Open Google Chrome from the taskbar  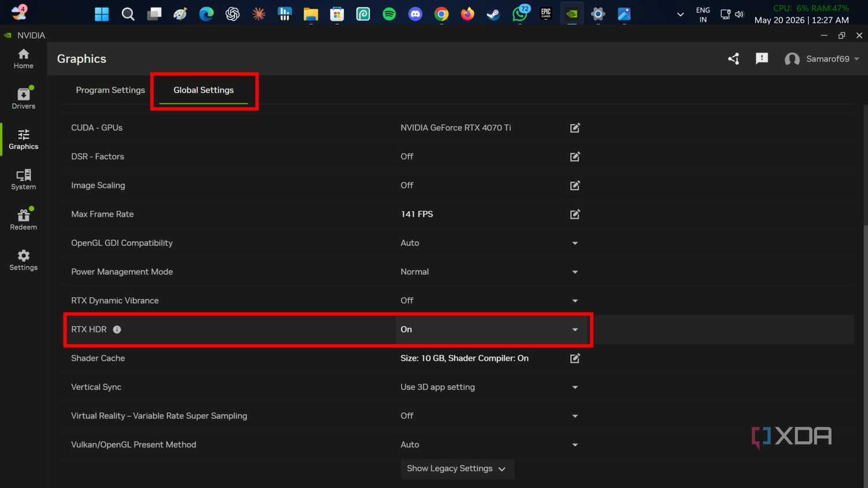442,14
